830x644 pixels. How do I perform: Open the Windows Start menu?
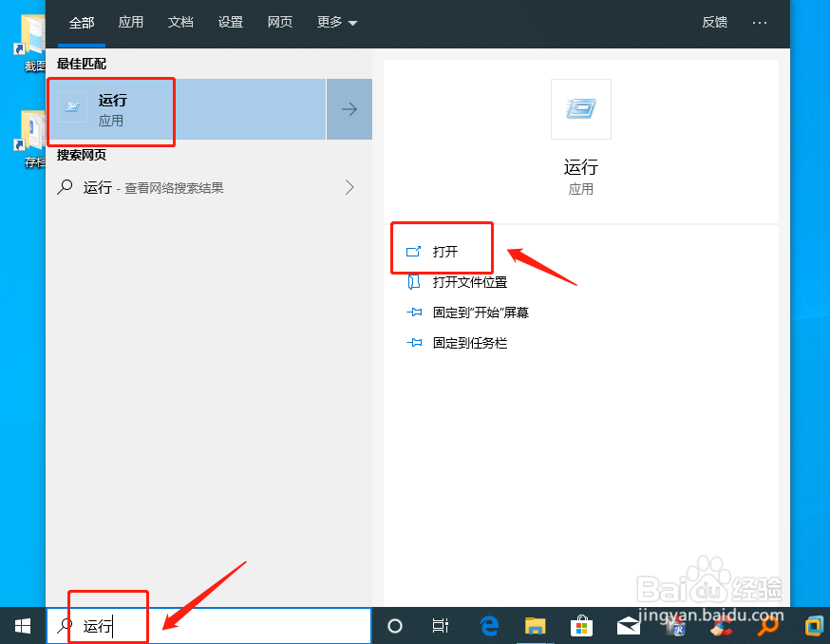23,627
